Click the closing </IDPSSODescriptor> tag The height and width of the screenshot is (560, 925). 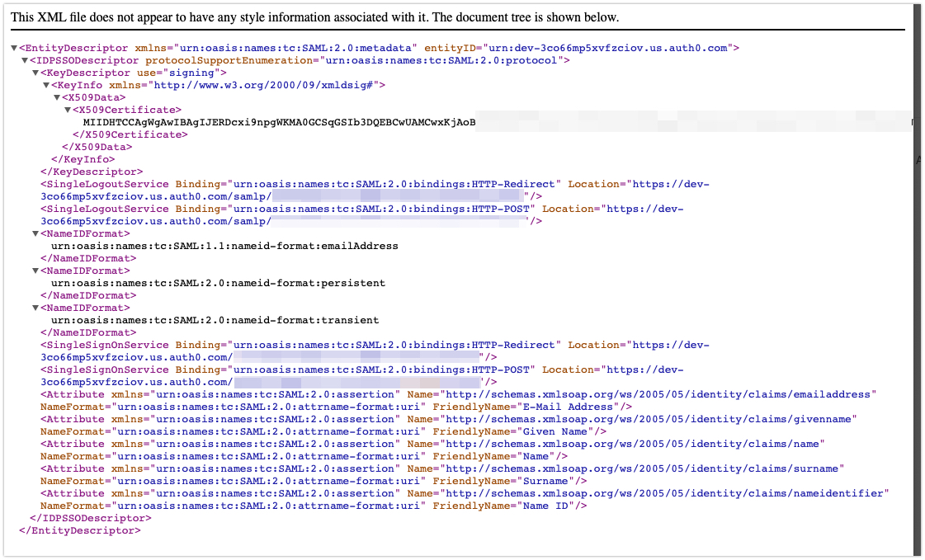coord(90,519)
